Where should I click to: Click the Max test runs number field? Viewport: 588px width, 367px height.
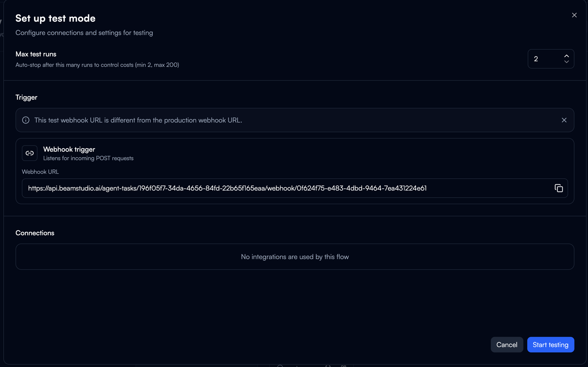point(551,59)
